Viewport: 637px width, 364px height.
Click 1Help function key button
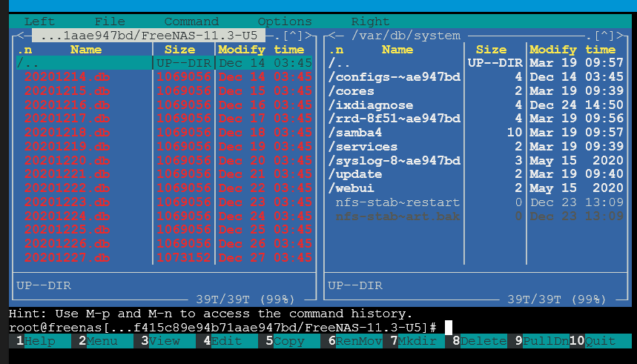(40, 341)
